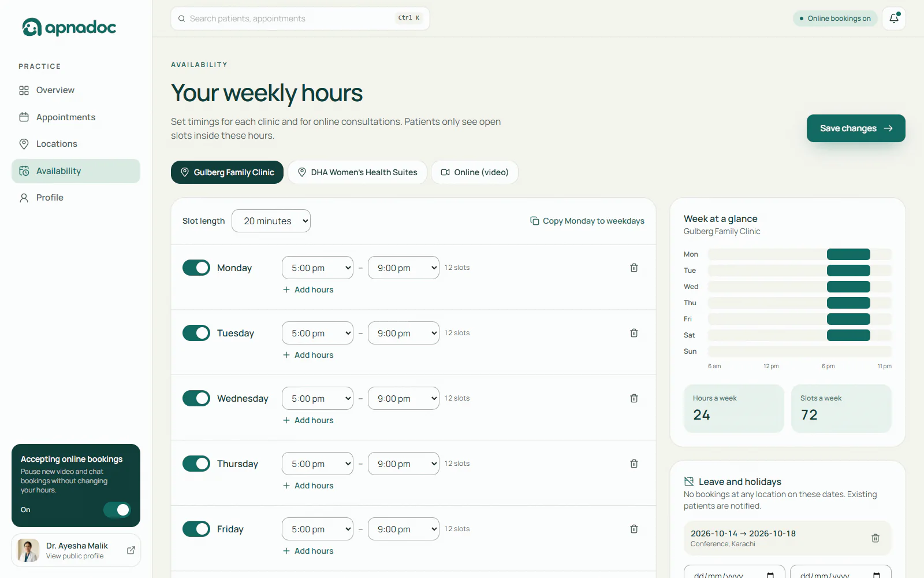Delete Wednesday hours with trash icon

(x=634, y=398)
